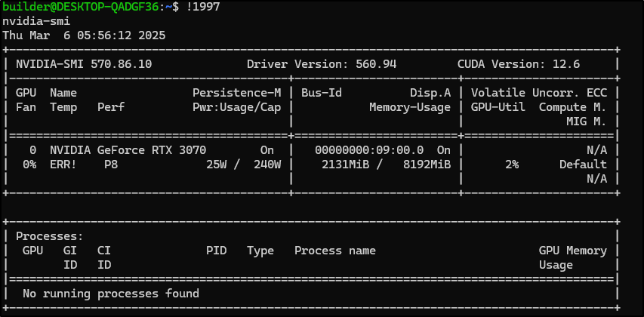Select the Default compute mode value
This screenshot has width=644, height=317.
583,165
